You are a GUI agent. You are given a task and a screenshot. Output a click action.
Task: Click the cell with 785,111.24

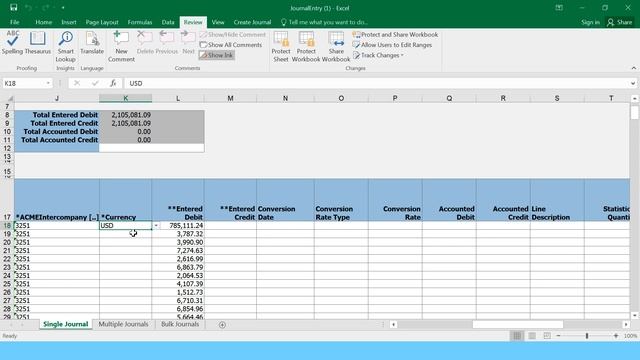(178, 225)
